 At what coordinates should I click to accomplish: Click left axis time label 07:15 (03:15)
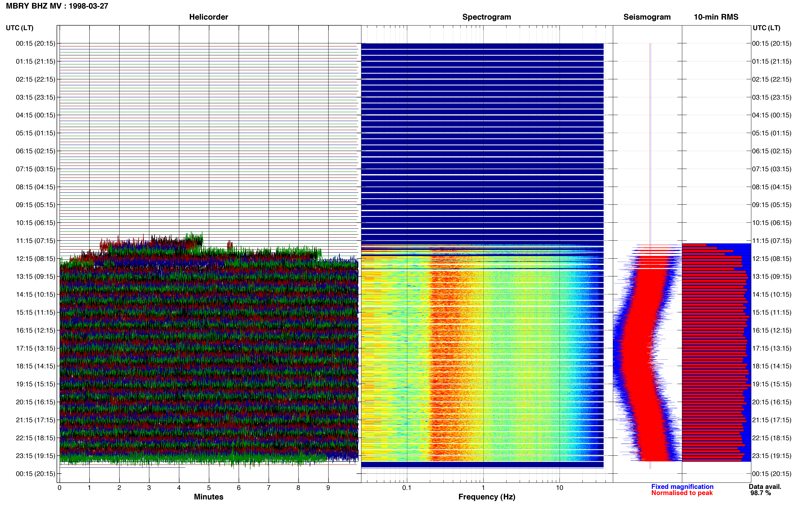(36, 169)
